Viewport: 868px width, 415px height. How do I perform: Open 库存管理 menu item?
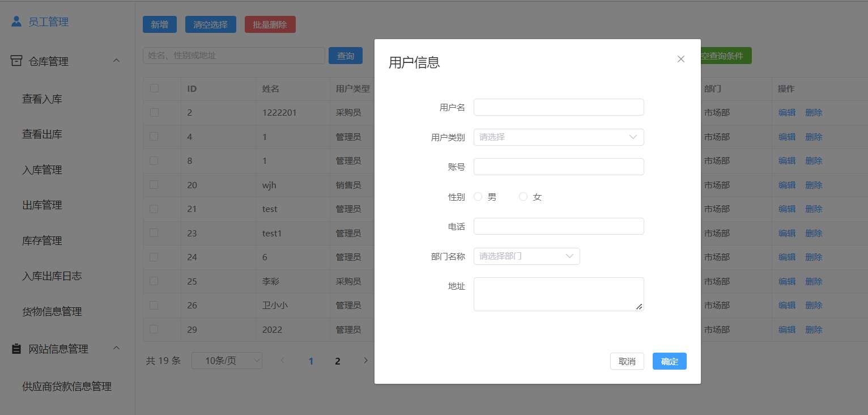click(42, 241)
